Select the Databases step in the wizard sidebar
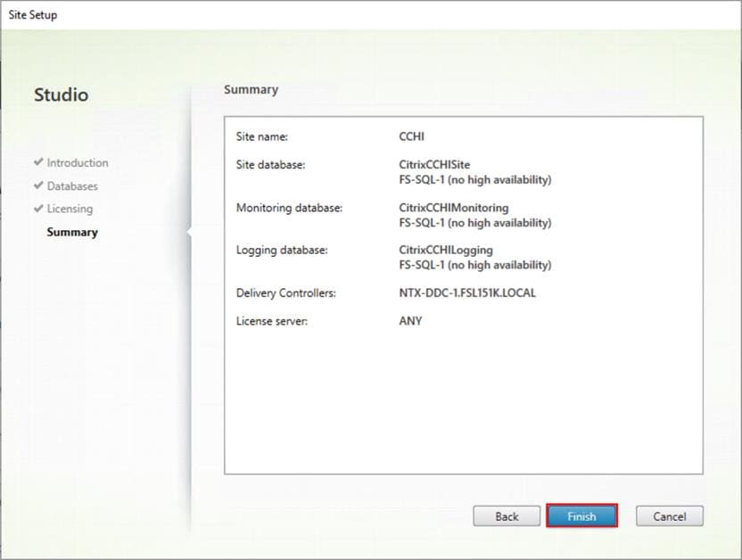742x560 pixels. pyautogui.click(x=73, y=185)
